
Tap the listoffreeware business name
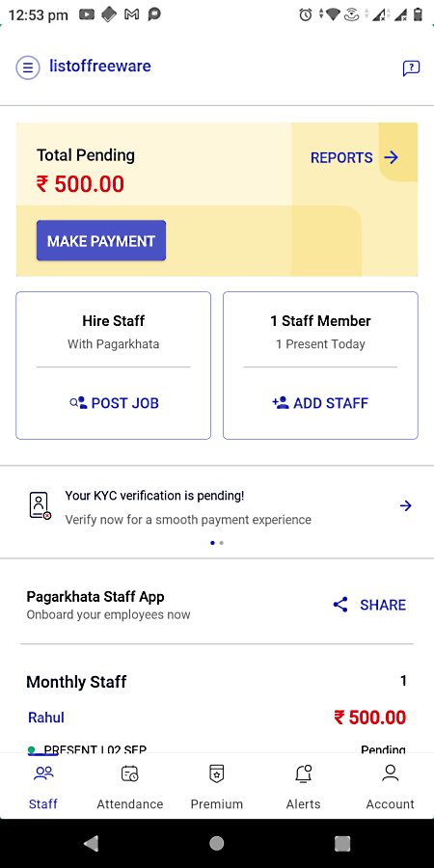[100, 66]
